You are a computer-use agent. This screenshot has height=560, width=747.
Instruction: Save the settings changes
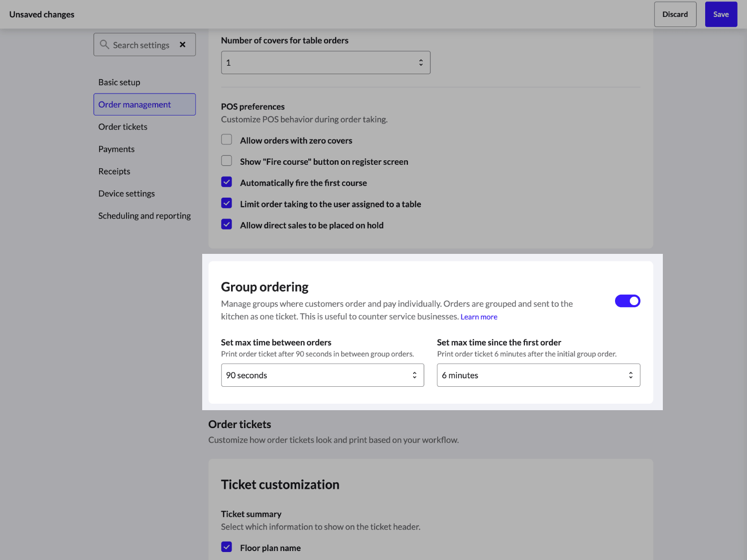click(721, 14)
